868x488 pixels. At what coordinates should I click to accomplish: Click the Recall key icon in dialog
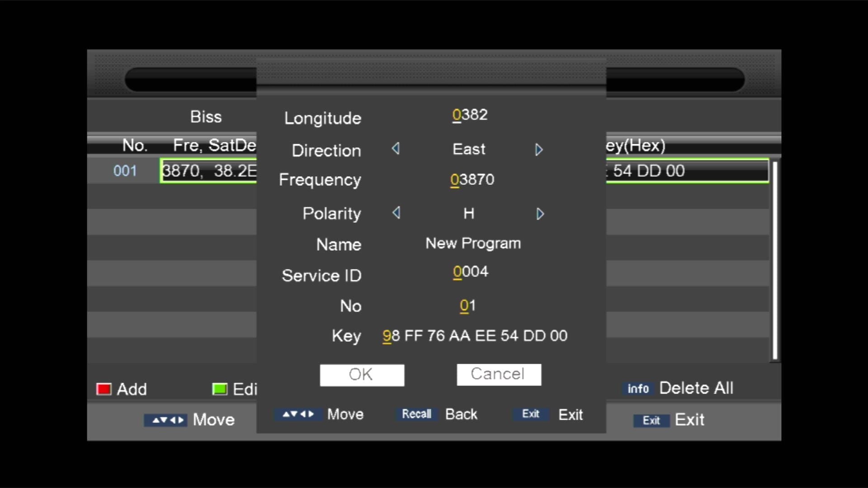(x=416, y=414)
